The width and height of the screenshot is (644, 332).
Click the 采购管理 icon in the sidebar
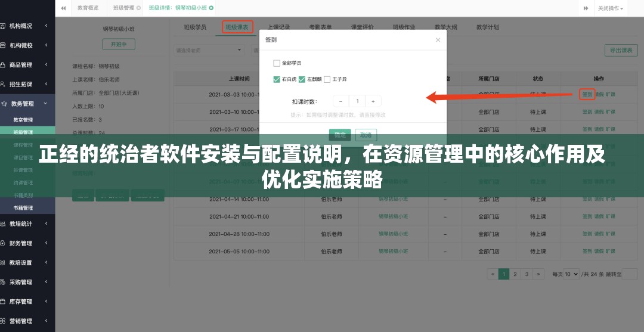2,282
